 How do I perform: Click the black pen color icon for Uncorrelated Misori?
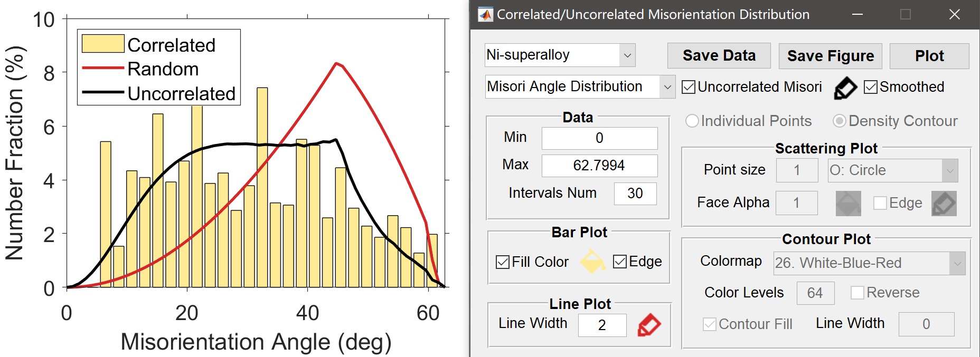pyautogui.click(x=845, y=88)
